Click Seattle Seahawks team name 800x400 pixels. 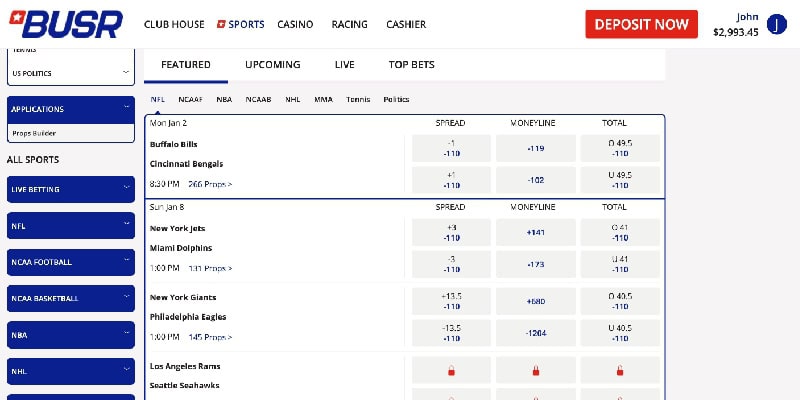click(184, 385)
